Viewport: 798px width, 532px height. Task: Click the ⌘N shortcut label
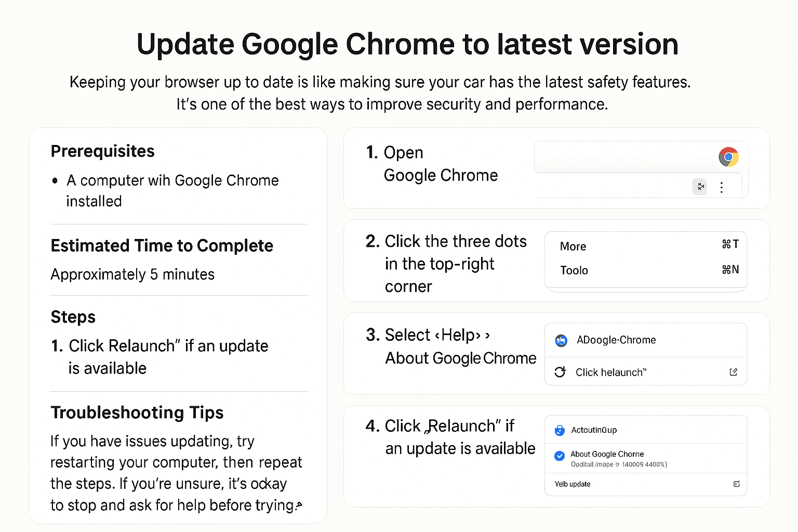tap(730, 270)
